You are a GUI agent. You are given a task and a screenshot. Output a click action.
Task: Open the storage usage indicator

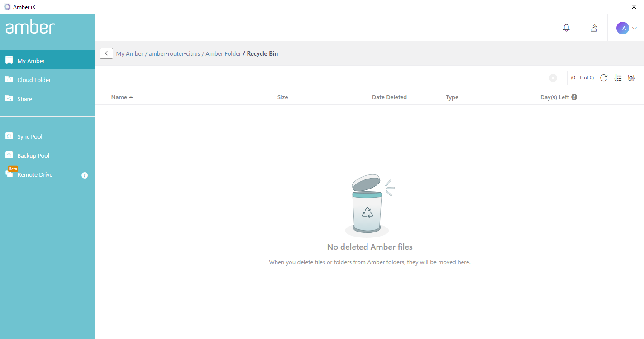pyautogui.click(x=553, y=77)
